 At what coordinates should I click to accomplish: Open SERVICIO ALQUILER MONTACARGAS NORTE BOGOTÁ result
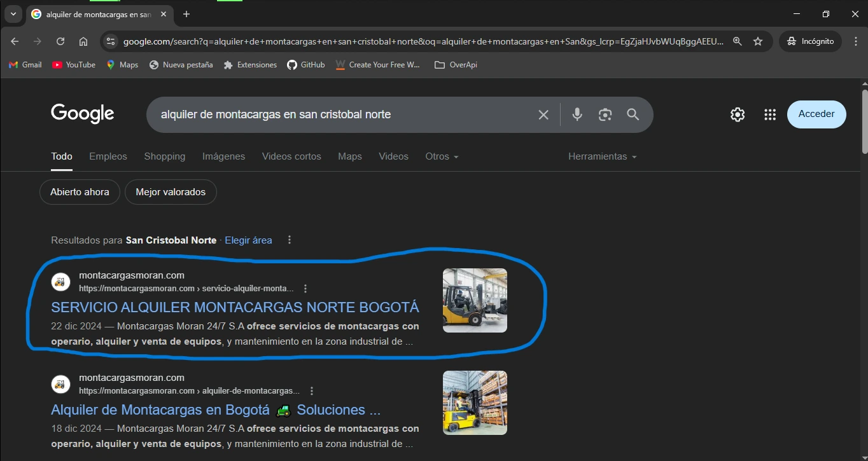tap(235, 308)
